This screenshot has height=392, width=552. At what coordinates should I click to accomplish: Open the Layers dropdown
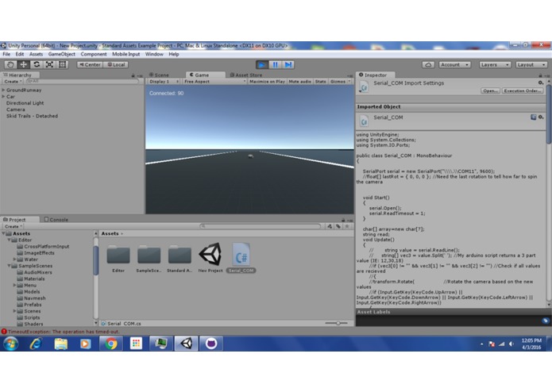[495, 65]
